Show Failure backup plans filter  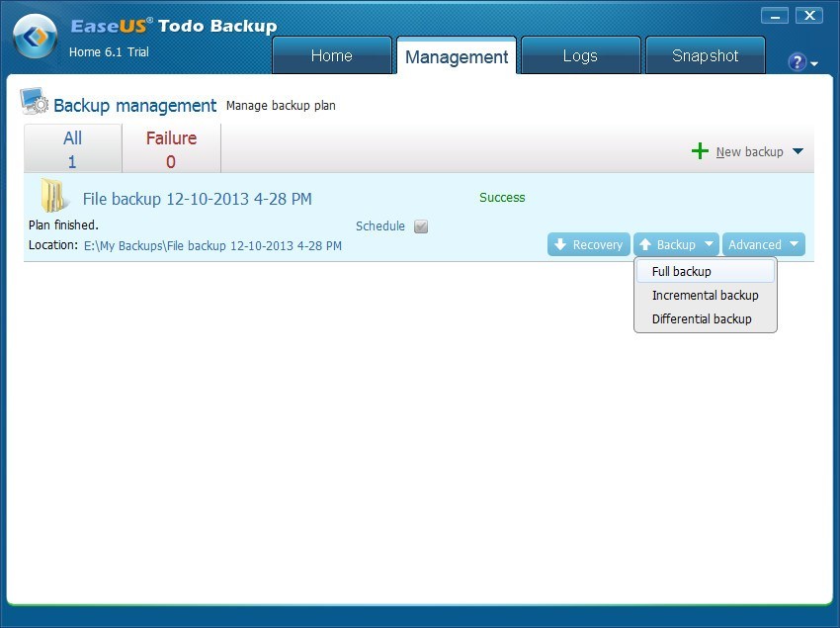click(171, 148)
